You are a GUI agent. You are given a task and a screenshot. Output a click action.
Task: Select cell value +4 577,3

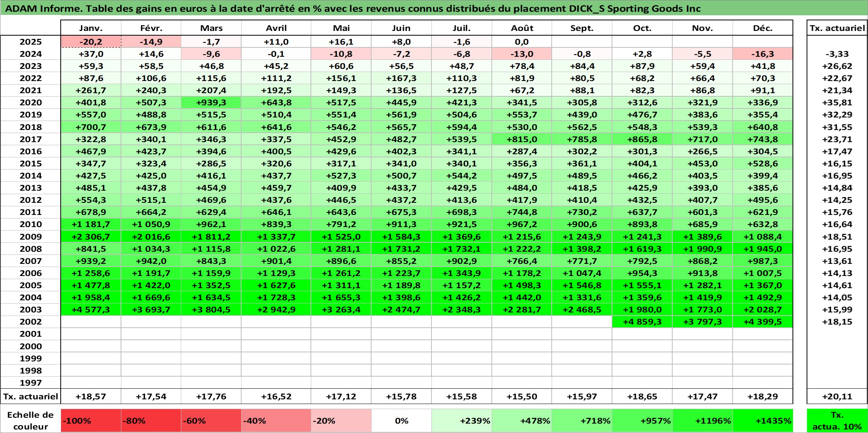[x=91, y=310]
